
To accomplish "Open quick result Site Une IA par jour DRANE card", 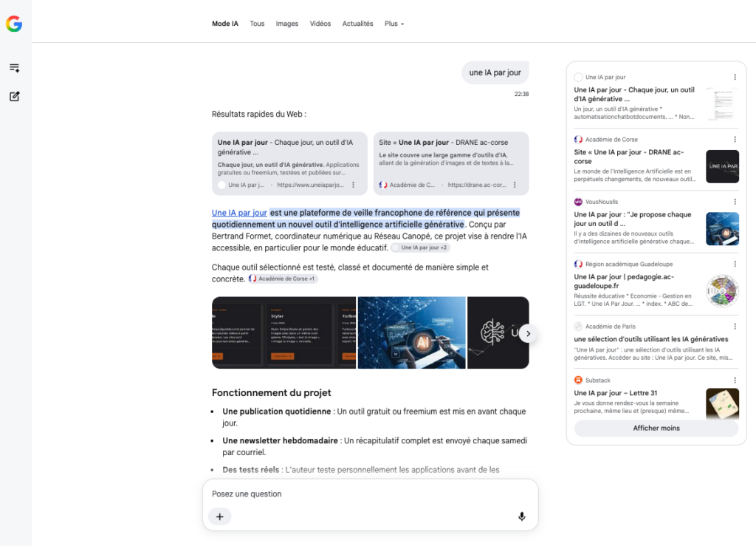I will pos(451,163).
